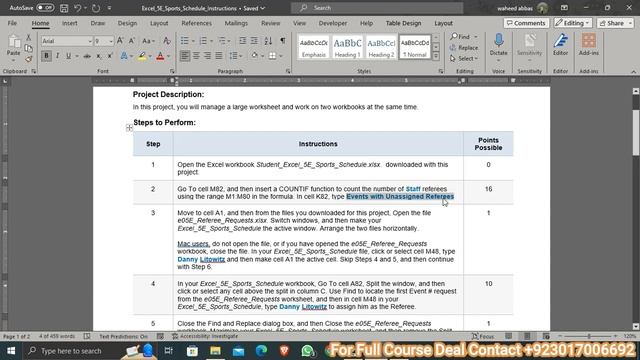The height and width of the screenshot is (360, 640).
Task: Toggle Strikethrough formatting
Action: click(x=87, y=56)
